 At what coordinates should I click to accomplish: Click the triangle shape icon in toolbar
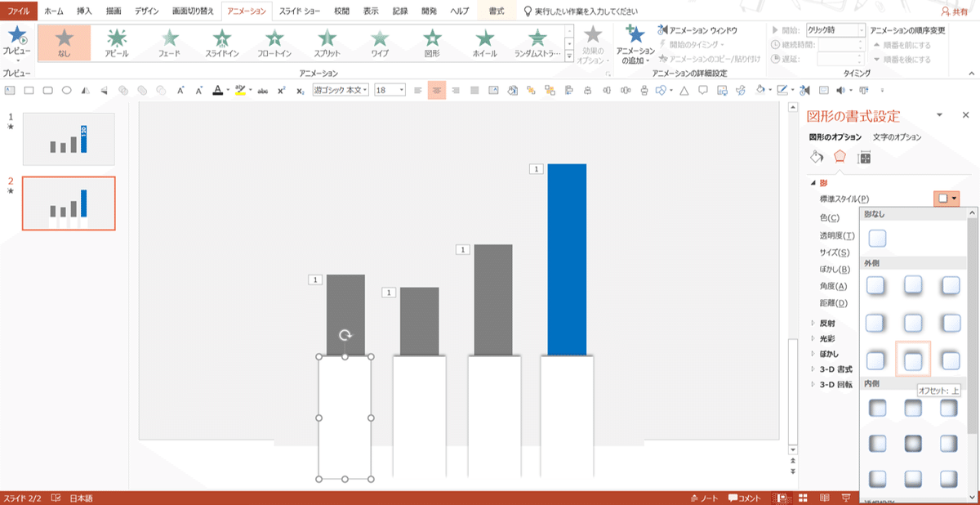[683, 91]
